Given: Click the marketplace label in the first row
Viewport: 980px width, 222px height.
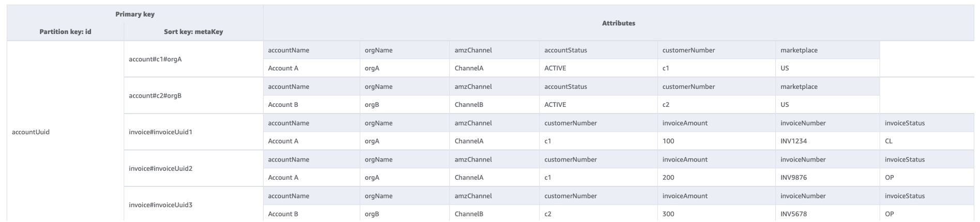Looking at the screenshot, I should [x=799, y=50].
